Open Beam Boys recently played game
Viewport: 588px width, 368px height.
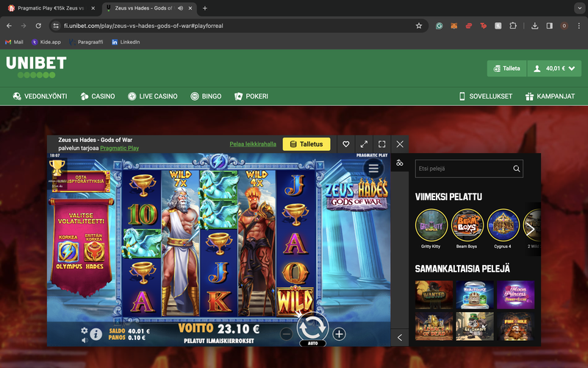pyautogui.click(x=467, y=225)
